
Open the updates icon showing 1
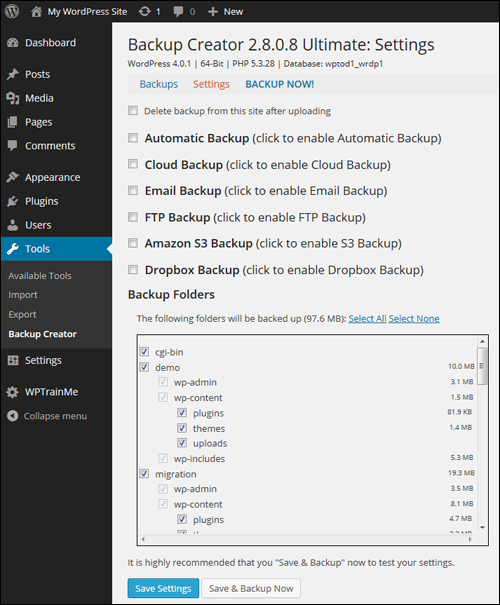click(144, 12)
